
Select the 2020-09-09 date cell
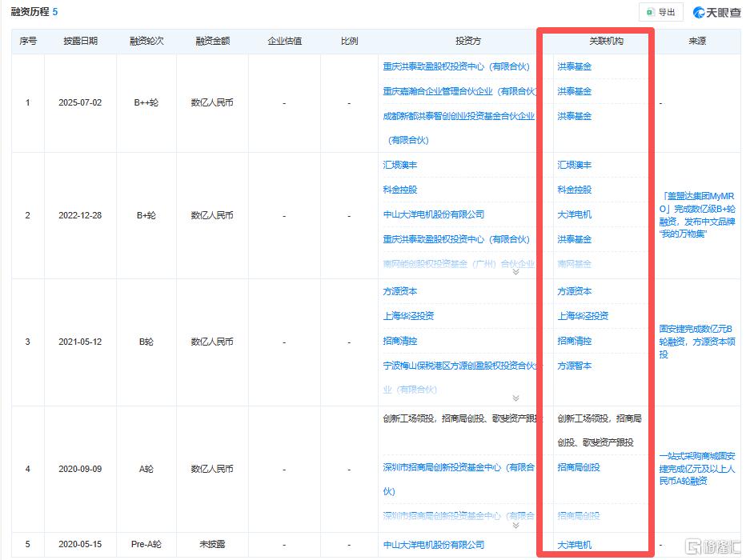click(x=80, y=469)
